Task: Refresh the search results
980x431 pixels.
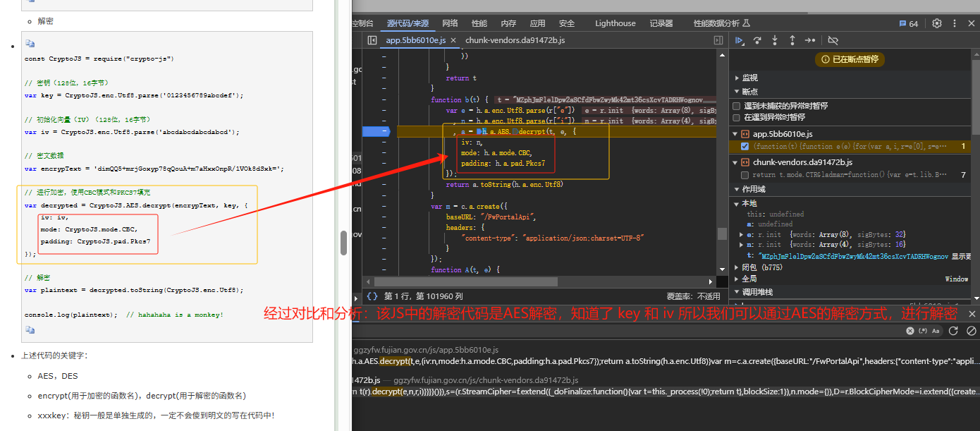Action: [953, 331]
